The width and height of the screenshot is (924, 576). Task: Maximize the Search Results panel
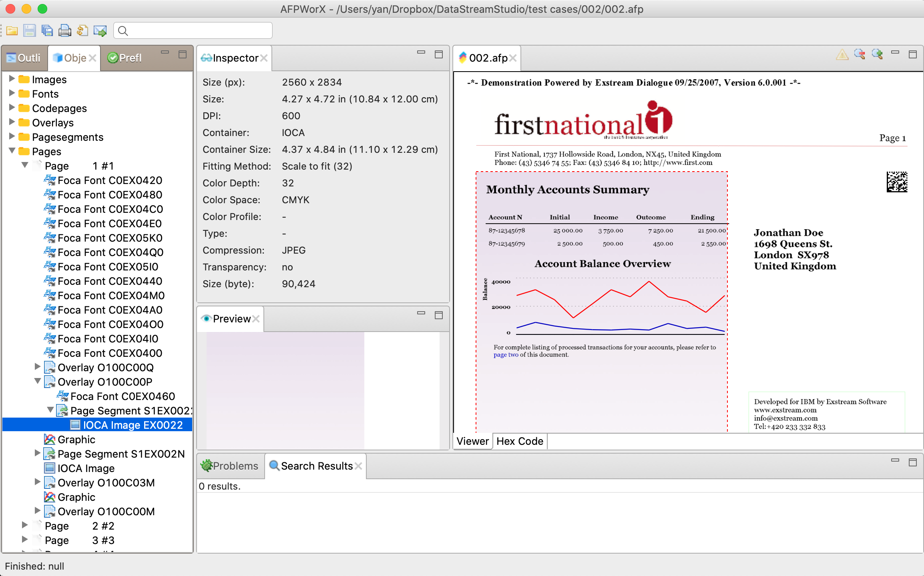[x=913, y=462]
